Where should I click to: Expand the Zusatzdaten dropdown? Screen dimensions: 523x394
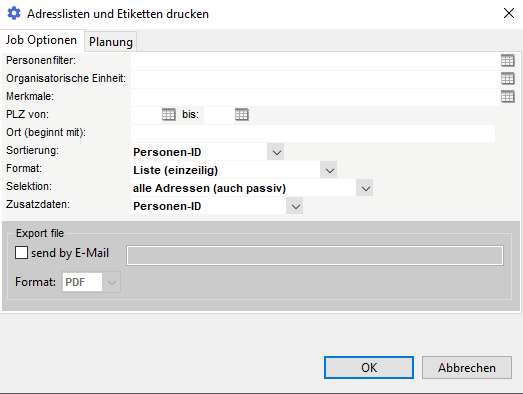point(295,206)
